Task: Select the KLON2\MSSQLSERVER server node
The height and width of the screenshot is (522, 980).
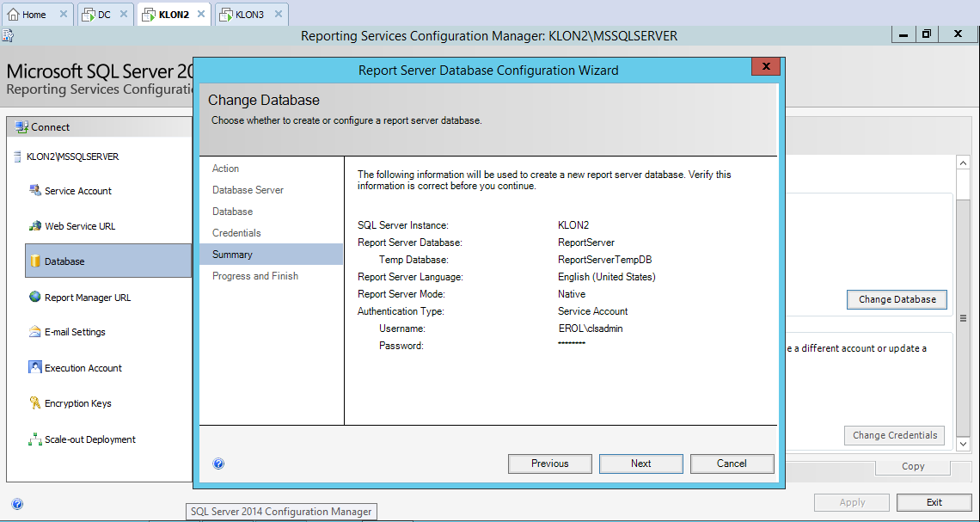Action: coord(72,157)
